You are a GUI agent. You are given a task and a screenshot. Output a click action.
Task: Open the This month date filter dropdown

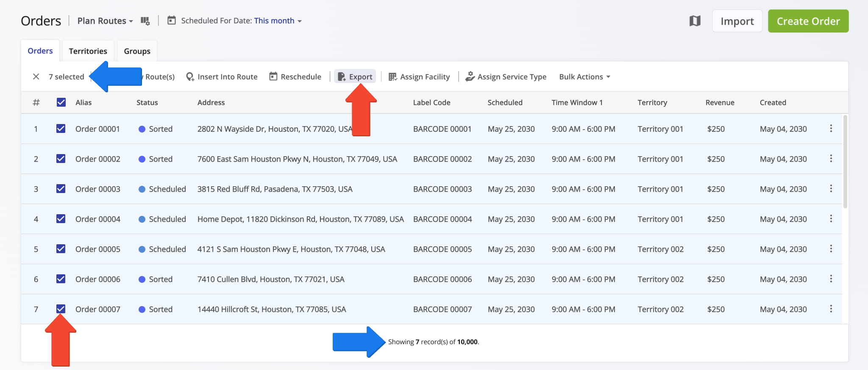[278, 21]
